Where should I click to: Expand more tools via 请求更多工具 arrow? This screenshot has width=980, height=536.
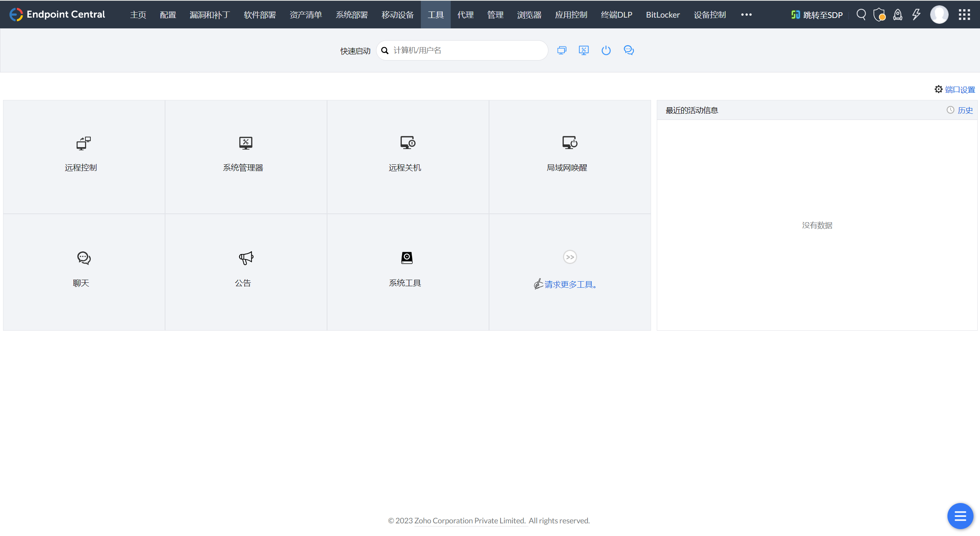pos(569,257)
